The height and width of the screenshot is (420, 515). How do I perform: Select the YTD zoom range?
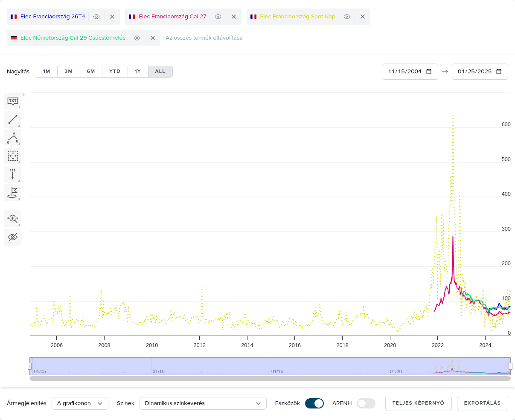coord(115,72)
